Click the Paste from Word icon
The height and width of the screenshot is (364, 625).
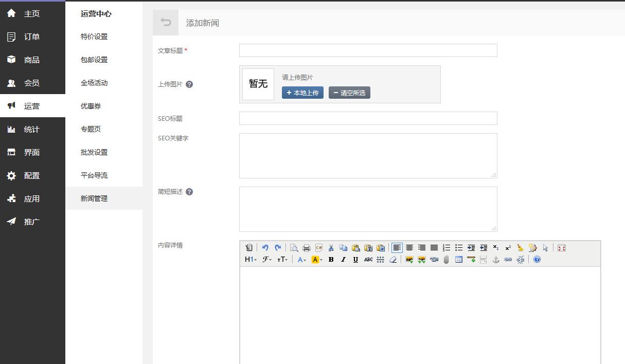tap(381, 247)
